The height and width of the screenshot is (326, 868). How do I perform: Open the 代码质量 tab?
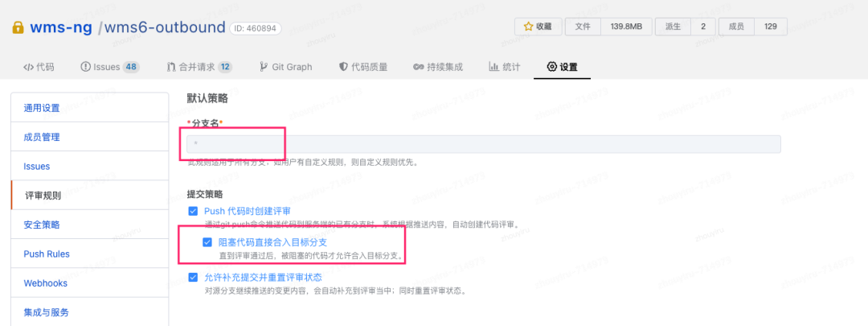point(363,67)
